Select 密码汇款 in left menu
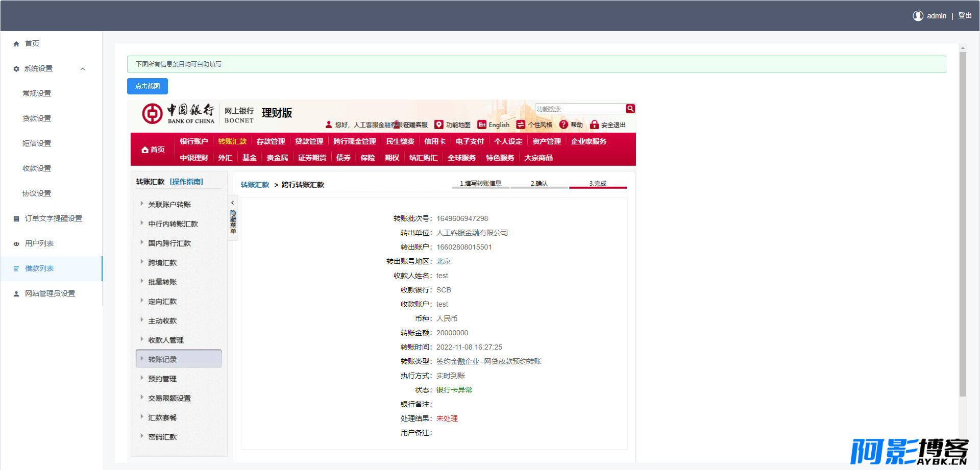The image size is (980, 470). [x=162, y=437]
